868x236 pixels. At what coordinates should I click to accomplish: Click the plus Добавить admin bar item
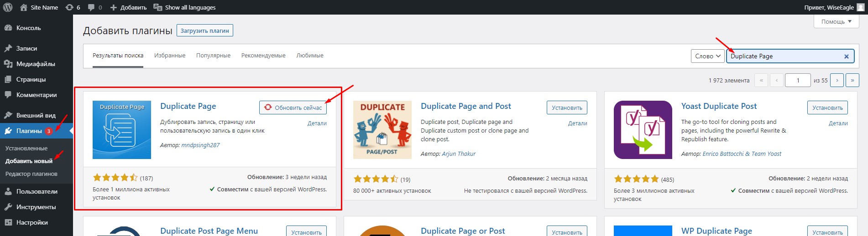point(128,7)
